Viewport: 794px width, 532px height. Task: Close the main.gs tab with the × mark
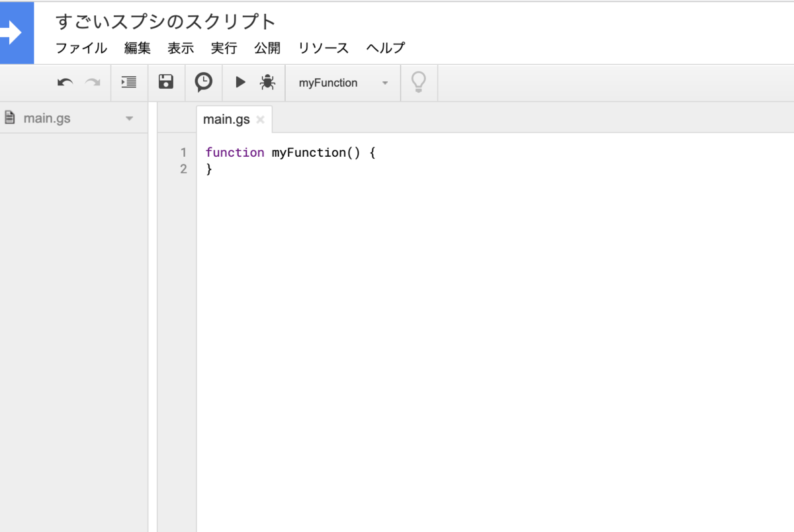tap(259, 120)
